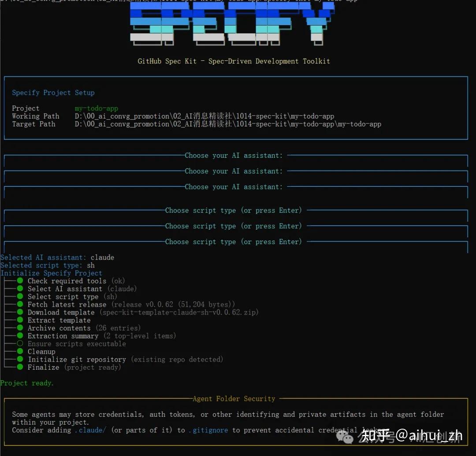The image size is (476, 456).
Task: Click the Select AI assistant (claude) green dot
Action: (x=19, y=289)
